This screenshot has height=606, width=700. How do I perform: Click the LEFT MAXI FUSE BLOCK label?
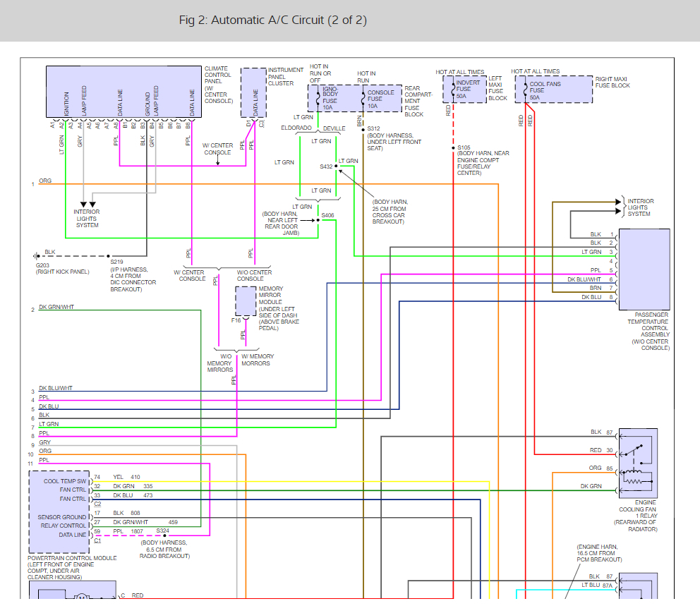click(x=497, y=88)
